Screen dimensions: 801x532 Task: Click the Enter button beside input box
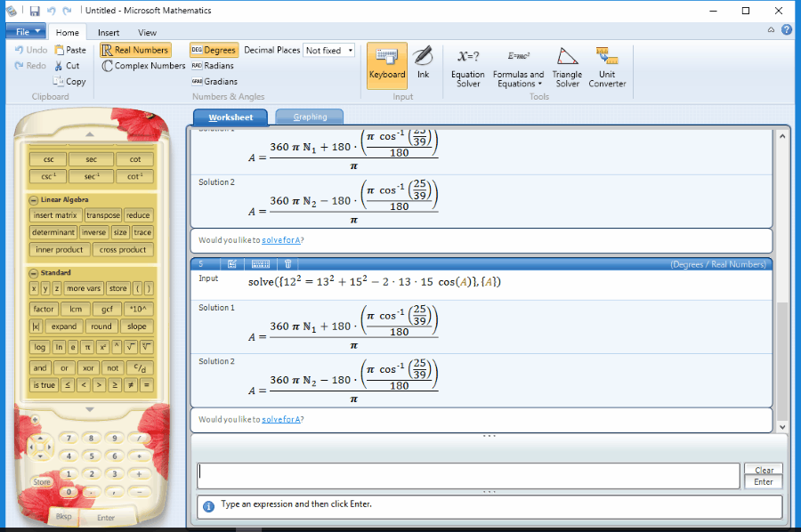pyautogui.click(x=764, y=482)
